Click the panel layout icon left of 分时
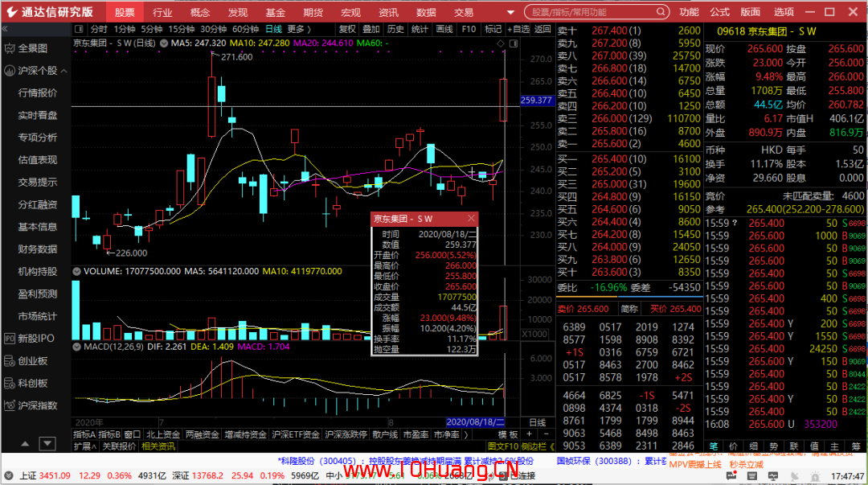Screen dimensions: 868x485 pyautogui.click(x=79, y=29)
